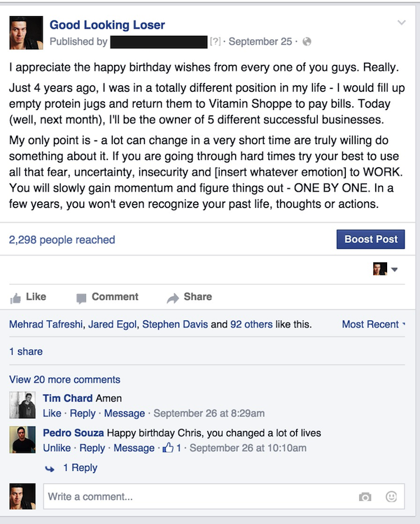The height and width of the screenshot is (524, 420).
Task: Open the commenting-as profile selector dropdown
Action: pos(385,269)
